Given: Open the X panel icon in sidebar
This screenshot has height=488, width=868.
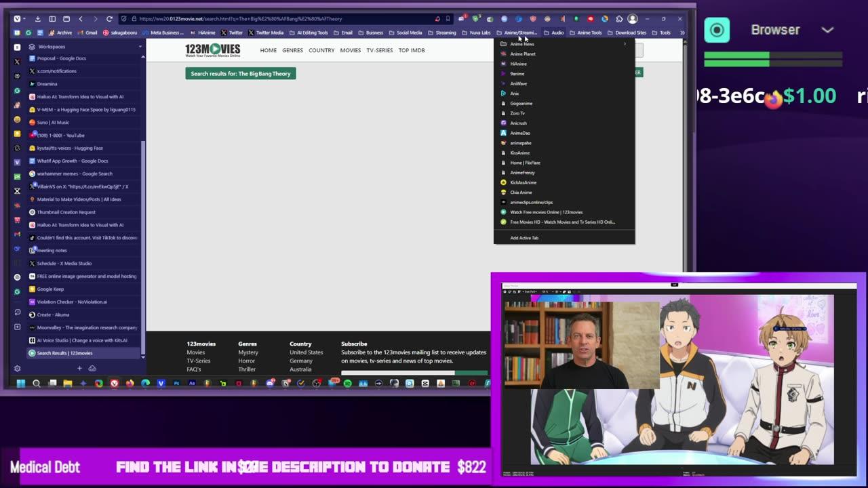Looking at the screenshot, I should pyautogui.click(x=18, y=62).
